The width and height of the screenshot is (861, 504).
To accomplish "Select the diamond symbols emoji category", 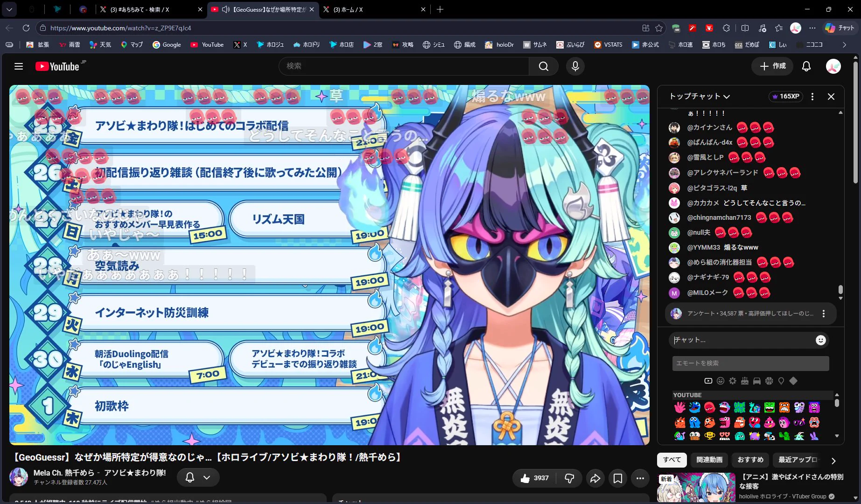I will [x=793, y=381].
